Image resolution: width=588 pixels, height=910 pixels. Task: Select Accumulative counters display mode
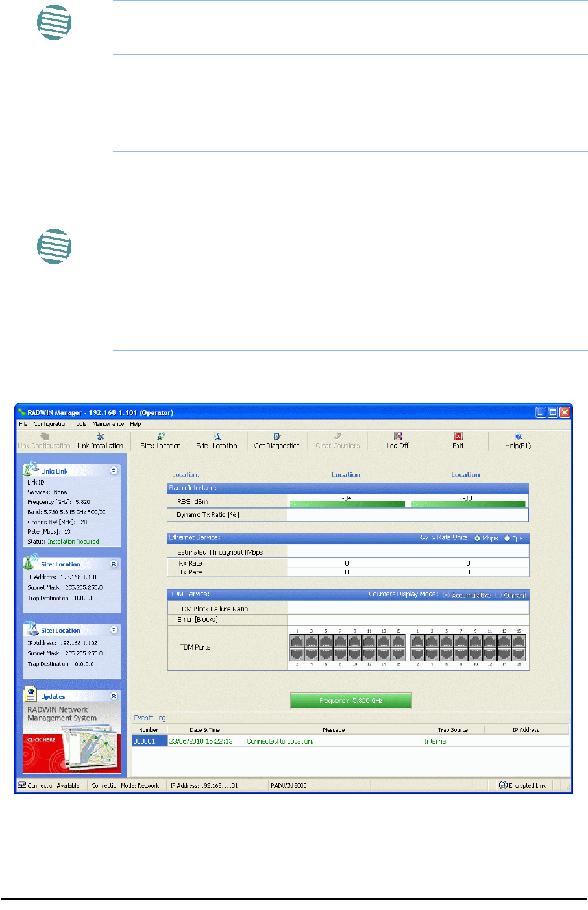tap(447, 595)
